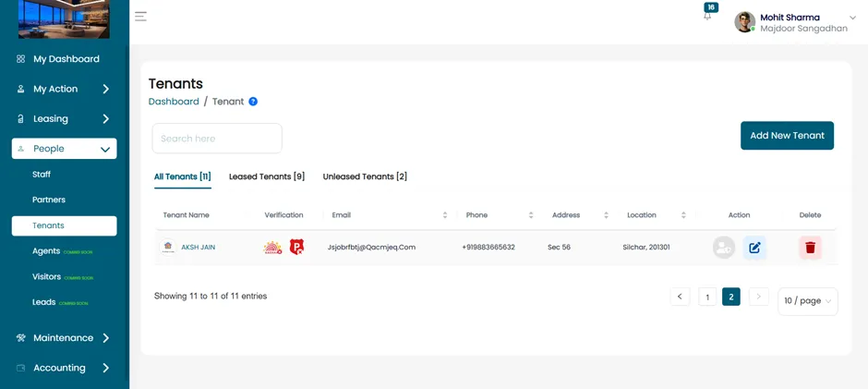Switch to Unleased Tenants [2] tab
Image resolution: width=868 pixels, height=389 pixels.
pyautogui.click(x=365, y=176)
